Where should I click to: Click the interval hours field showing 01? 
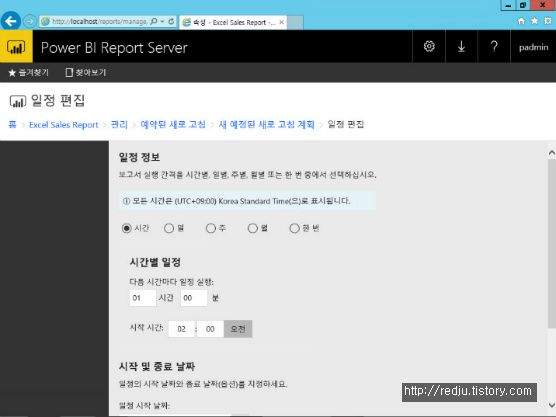pos(143,298)
